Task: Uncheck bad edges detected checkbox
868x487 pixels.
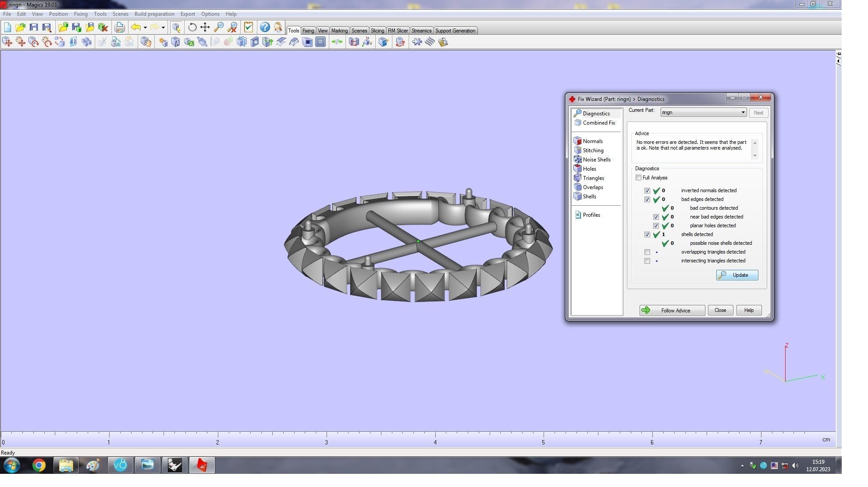Action: (x=647, y=200)
